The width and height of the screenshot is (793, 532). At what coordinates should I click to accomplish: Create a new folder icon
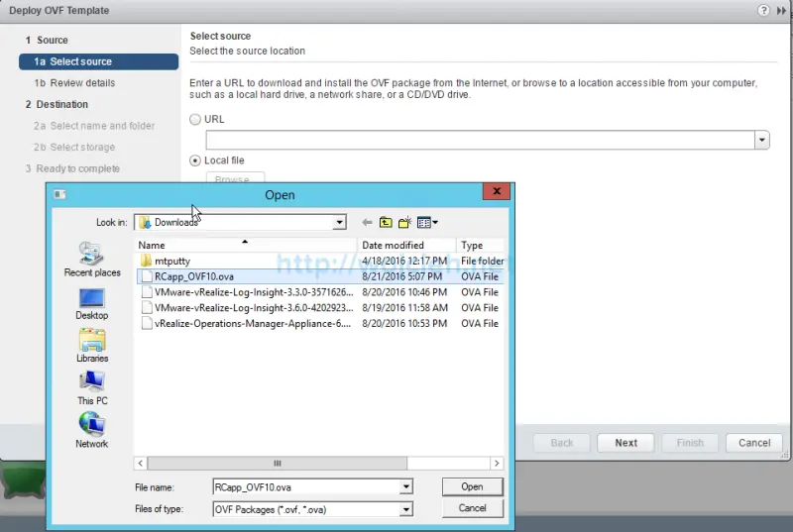(405, 223)
